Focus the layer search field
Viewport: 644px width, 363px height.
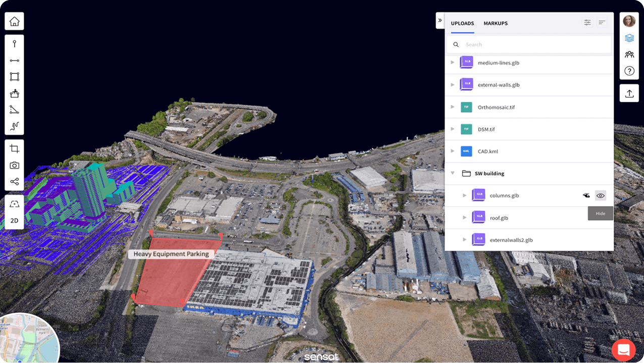529,44
